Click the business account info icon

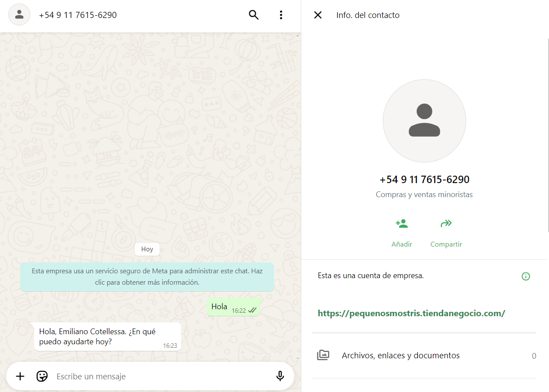coord(526,276)
